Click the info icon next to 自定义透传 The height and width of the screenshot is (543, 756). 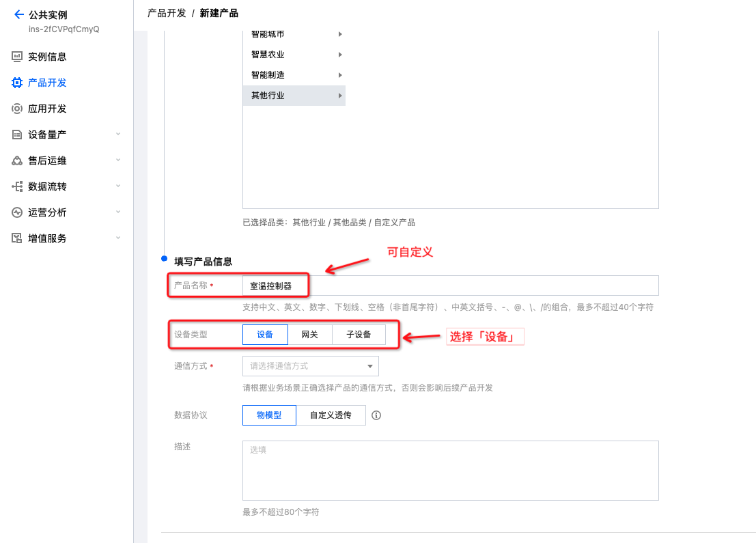376,415
